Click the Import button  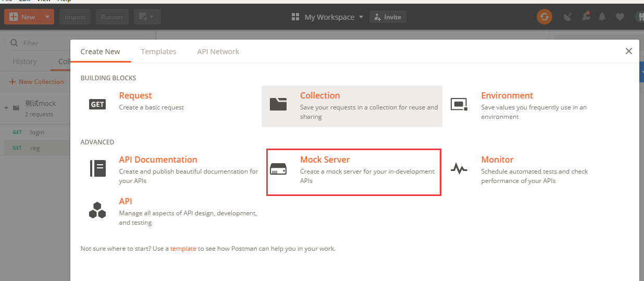(75, 17)
